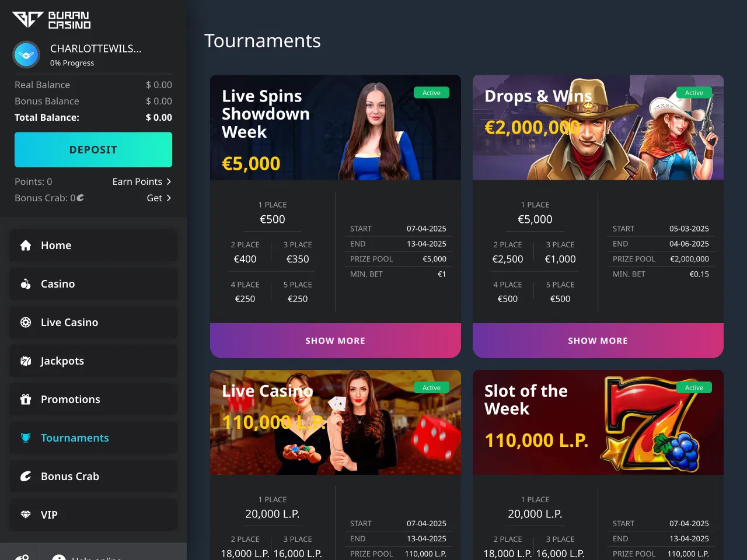Open the Jackpots icon
The width and height of the screenshot is (747, 560).
pyautogui.click(x=26, y=361)
